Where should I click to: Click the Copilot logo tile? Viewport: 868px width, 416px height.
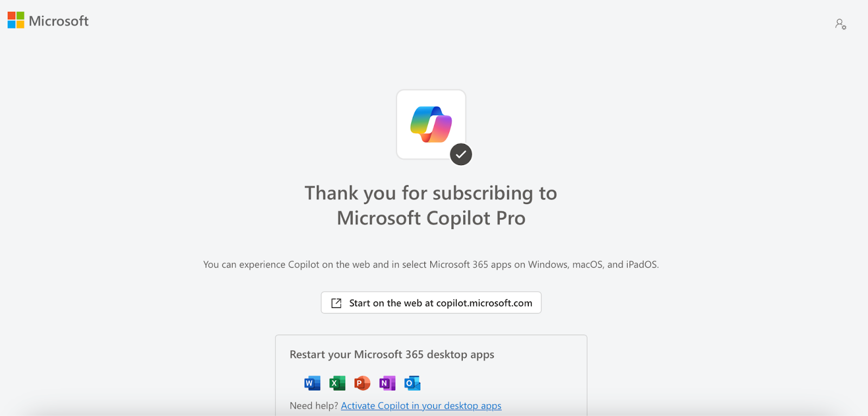[x=431, y=124]
